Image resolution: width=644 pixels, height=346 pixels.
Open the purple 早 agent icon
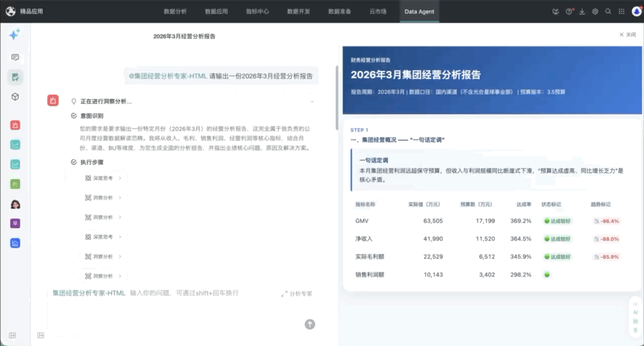point(15,223)
